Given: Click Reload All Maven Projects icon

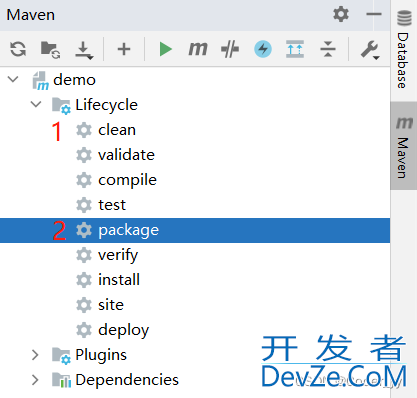Looking at the screenshot, I should (18, 49).
